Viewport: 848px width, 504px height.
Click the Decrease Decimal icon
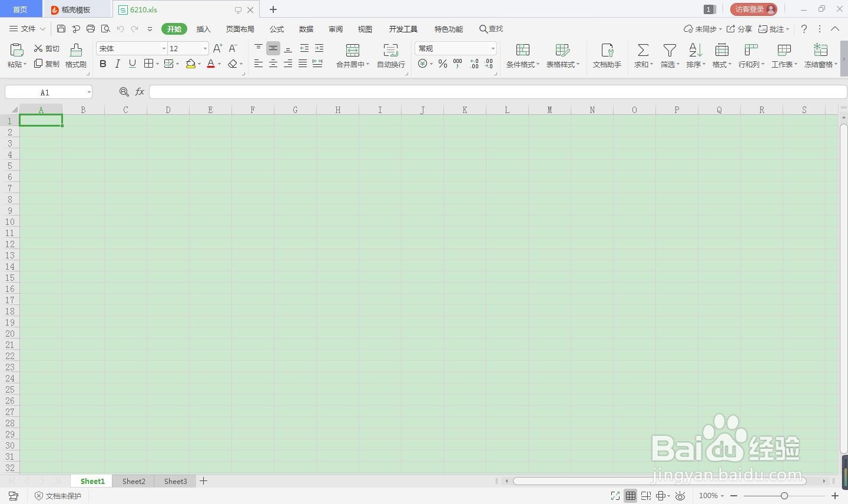[x=489, y=64]
